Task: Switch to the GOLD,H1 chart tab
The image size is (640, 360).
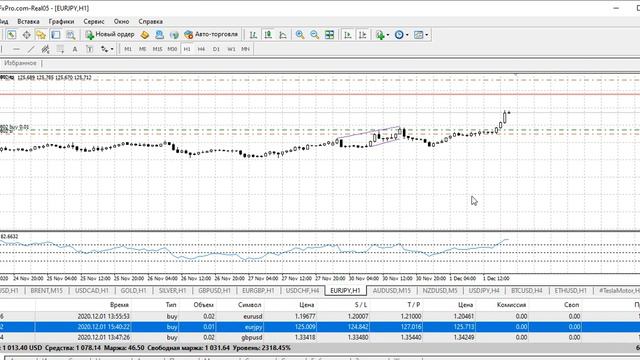Action: pyautogui.click(x=133, y=291)
